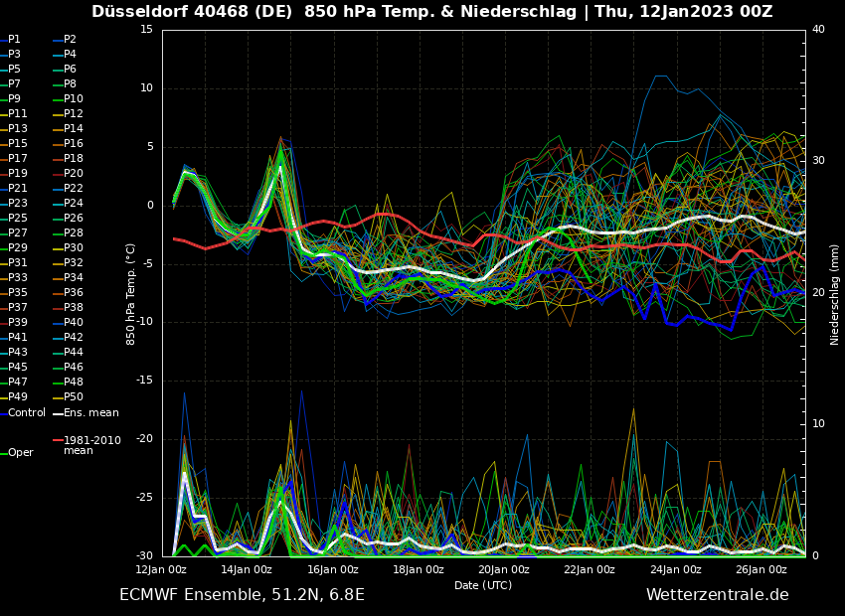Click the 20Jan 00z x-axis tick label

[504, 569]
